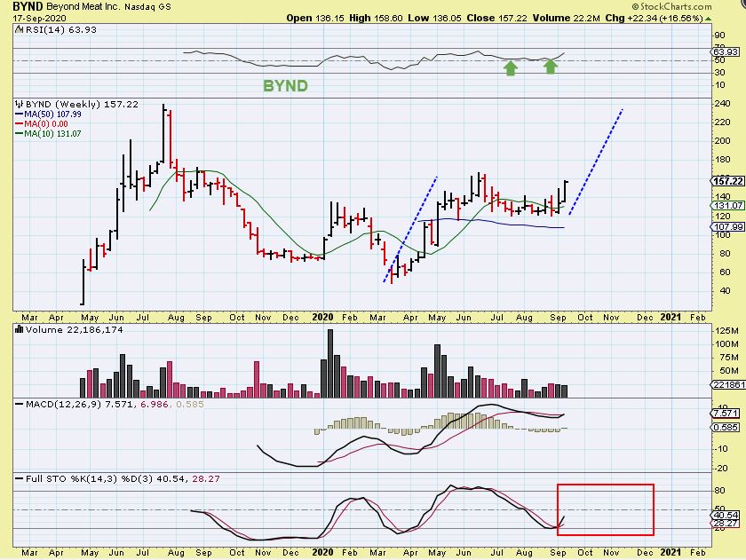Click the 0.585 tag on the MACD axis

tap(726, 428)
